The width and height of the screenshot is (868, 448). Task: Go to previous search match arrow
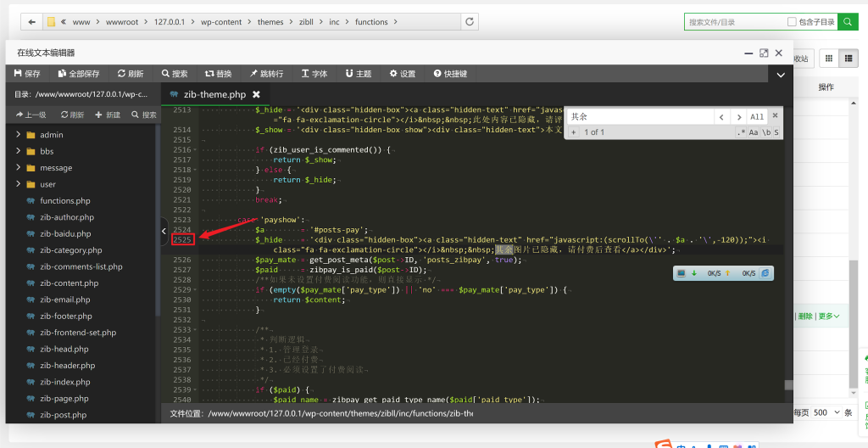pyautogui.click(x=721, y=117)
